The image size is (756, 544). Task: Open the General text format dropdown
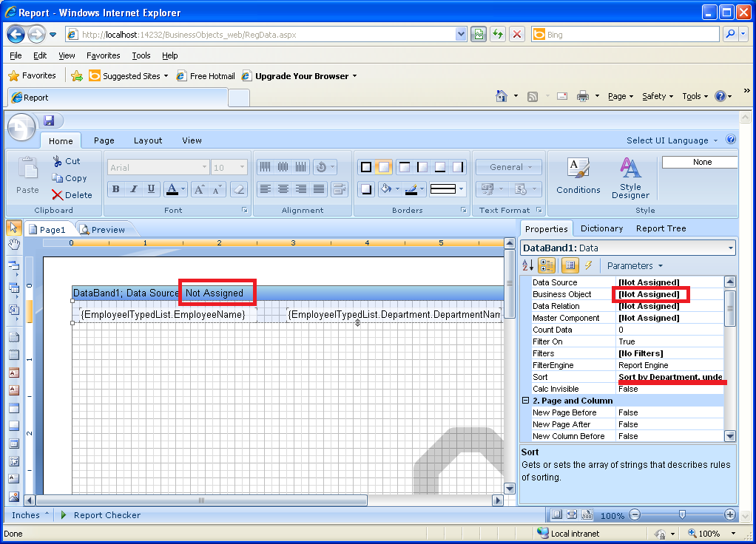509,167
